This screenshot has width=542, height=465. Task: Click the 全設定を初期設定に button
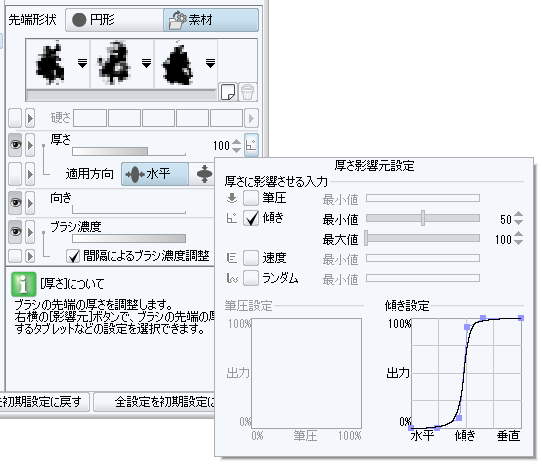[x=154, y=401]
